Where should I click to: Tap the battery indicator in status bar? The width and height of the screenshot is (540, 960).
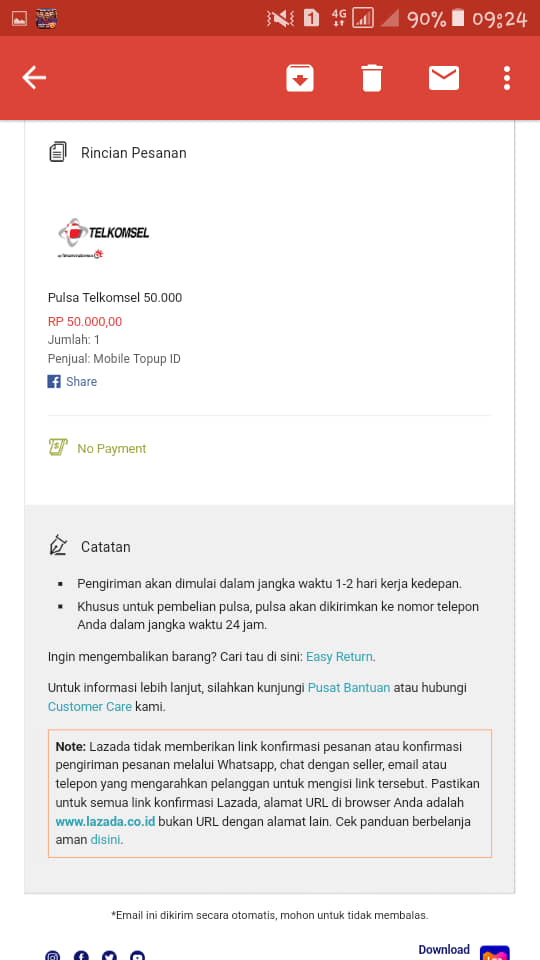[457, 18]
